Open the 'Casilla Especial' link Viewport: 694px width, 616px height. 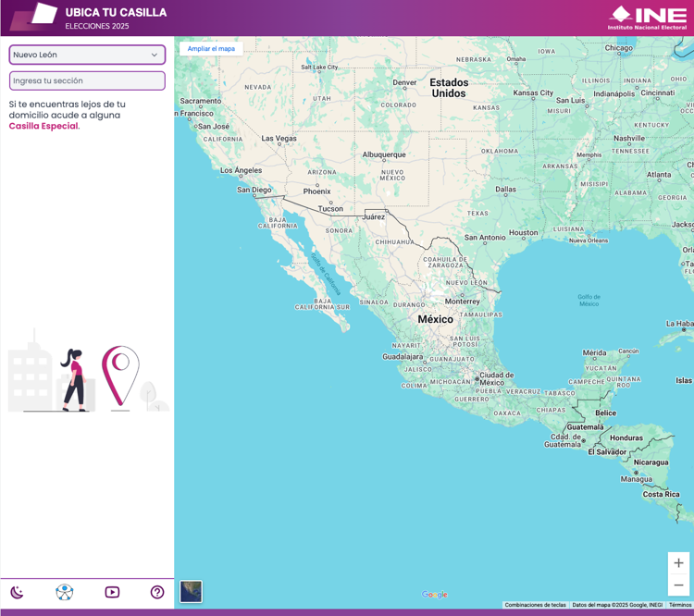[x=43, y=126]
